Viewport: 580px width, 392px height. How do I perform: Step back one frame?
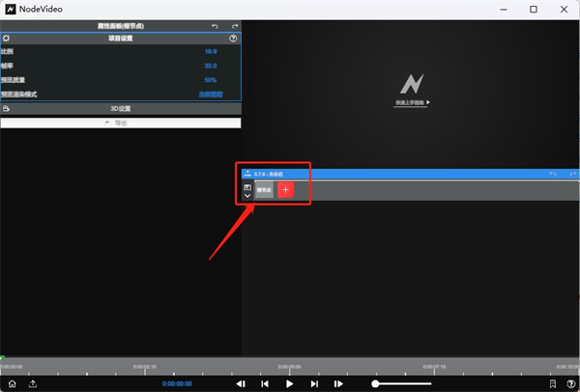tap(265, 383)
